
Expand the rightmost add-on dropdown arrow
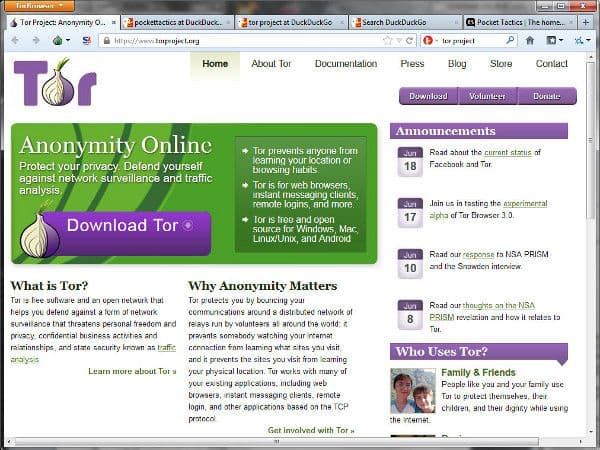click(589, 40)
